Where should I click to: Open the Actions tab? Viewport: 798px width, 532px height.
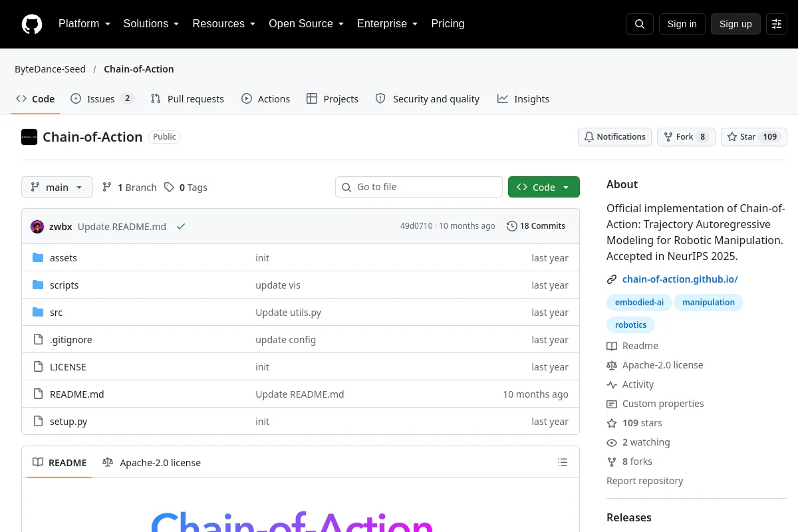tap(266, 98)
